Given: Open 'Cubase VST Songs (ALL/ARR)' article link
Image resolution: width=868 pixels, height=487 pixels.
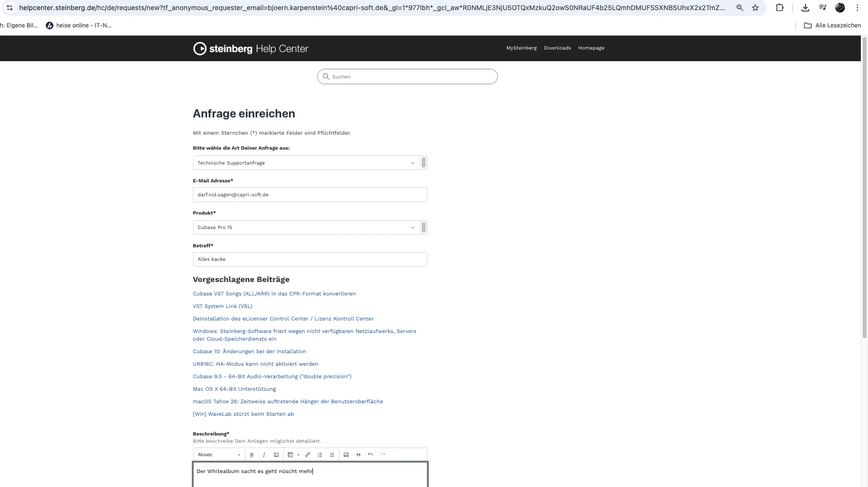Looking at the screenshot, I should (274, 294).
